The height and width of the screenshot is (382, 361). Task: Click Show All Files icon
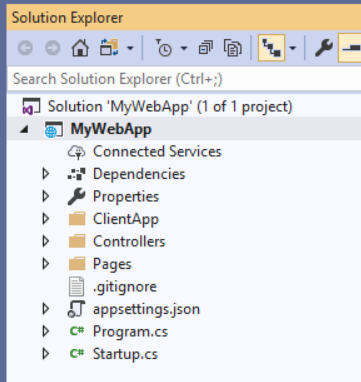point(233,48)
